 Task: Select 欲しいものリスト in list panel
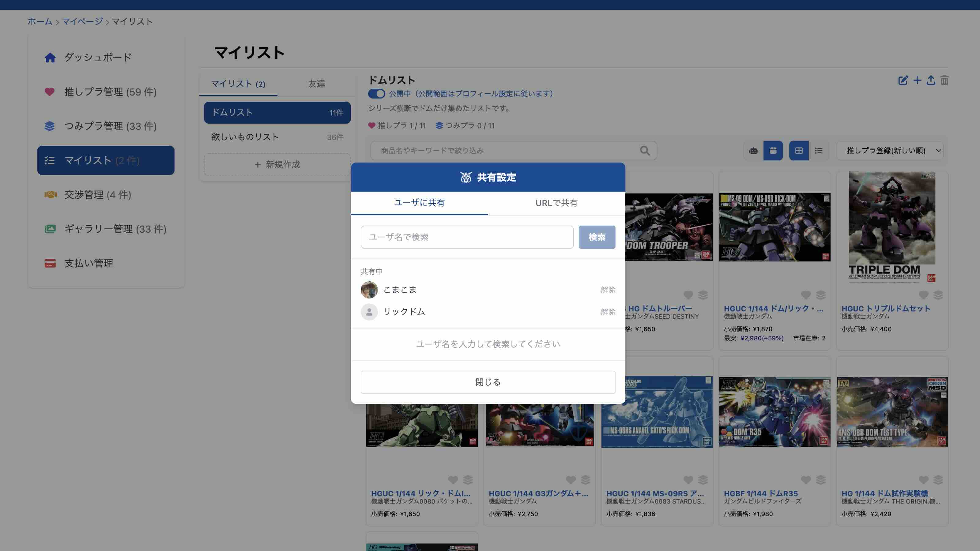click(277, 137)
